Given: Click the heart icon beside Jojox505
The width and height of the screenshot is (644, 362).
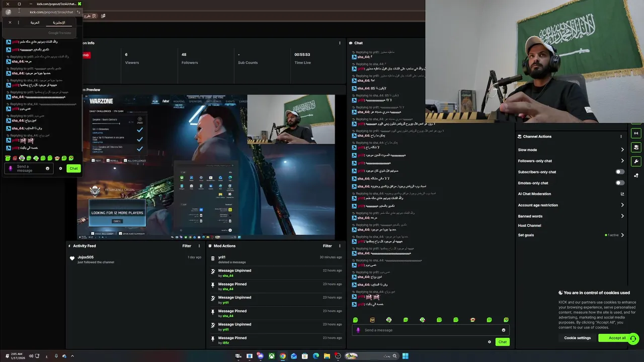Looking at the screenshot, I should point(72,258).
